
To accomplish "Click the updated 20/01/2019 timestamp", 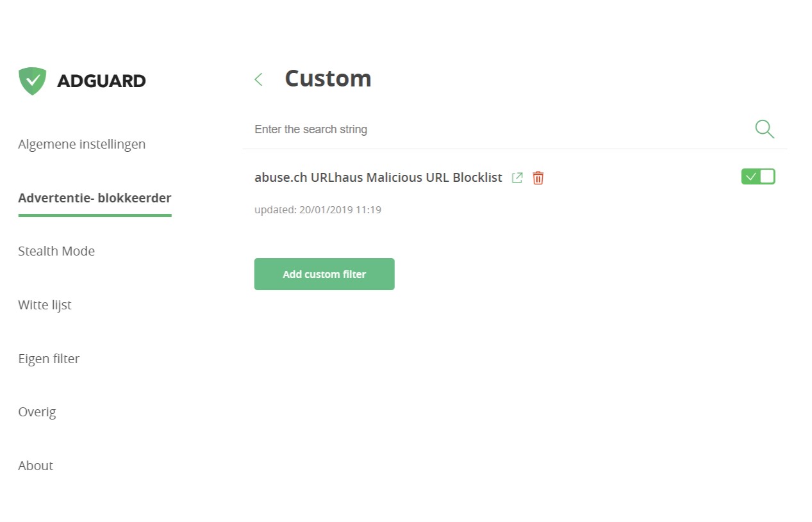I will click(318, 209).
